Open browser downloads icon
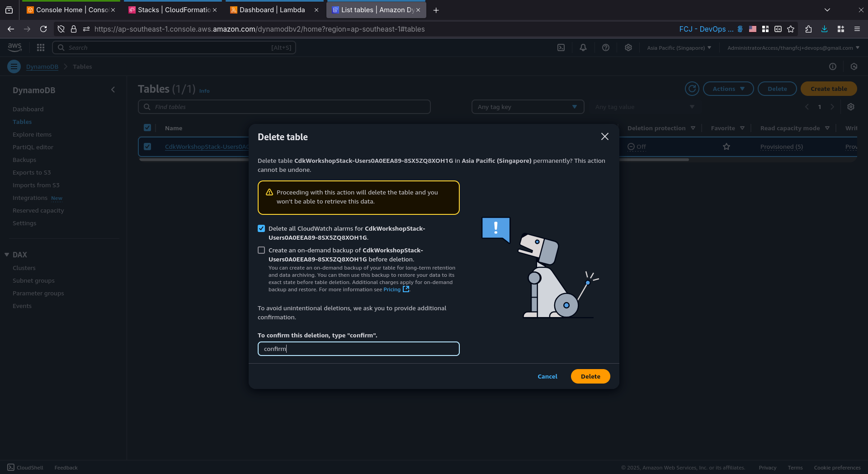868x474 pixels. point(825,29)
